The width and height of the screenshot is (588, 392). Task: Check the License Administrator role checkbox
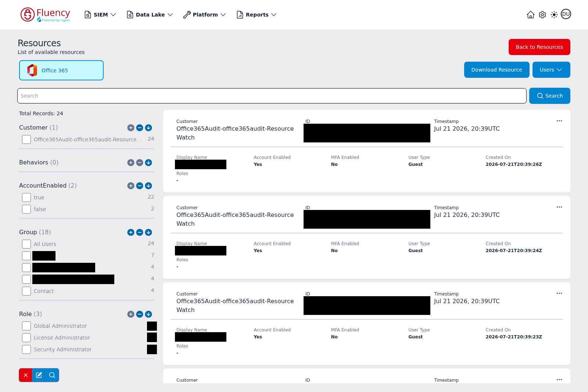[x=26, y=338]
